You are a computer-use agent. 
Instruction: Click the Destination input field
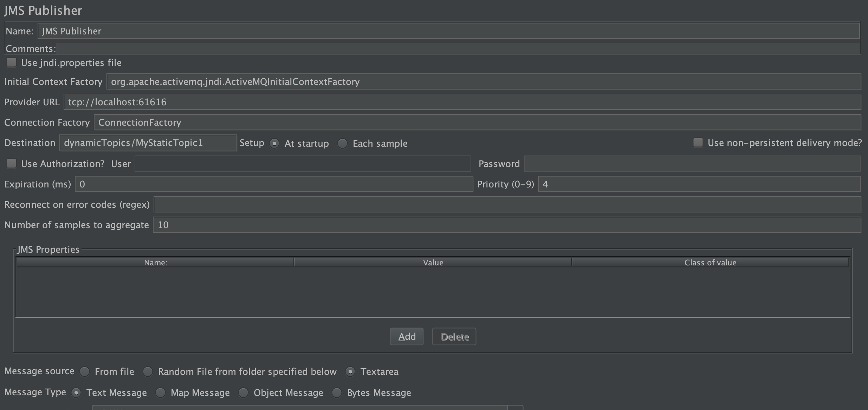147,143
